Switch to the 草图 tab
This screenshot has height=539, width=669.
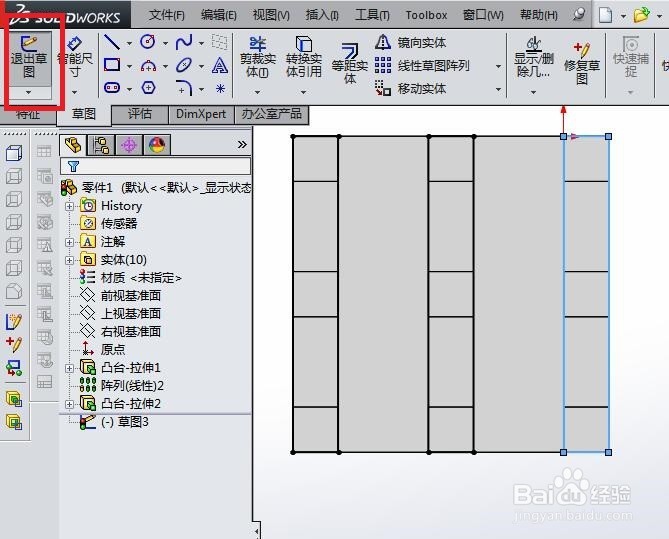coord(84,114)
